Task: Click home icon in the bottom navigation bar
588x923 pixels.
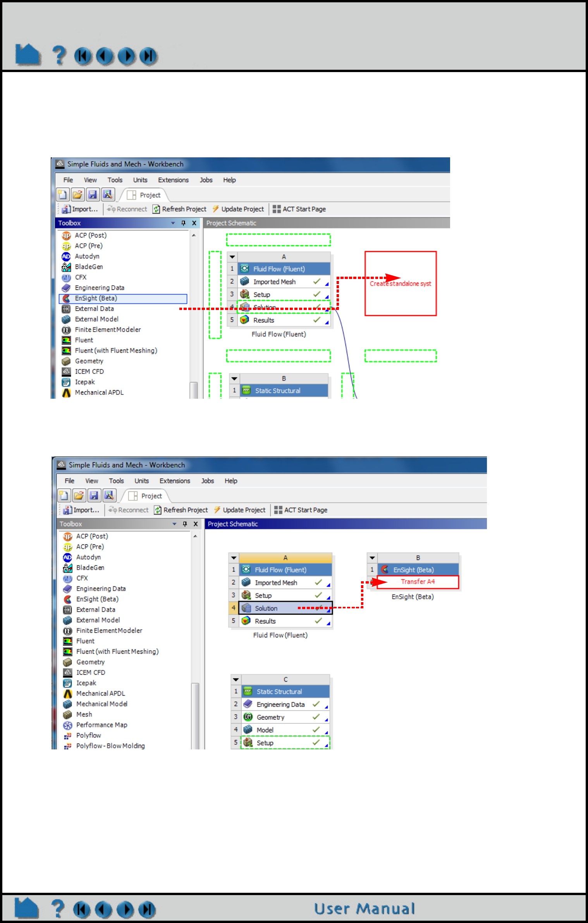Action: 27,908
